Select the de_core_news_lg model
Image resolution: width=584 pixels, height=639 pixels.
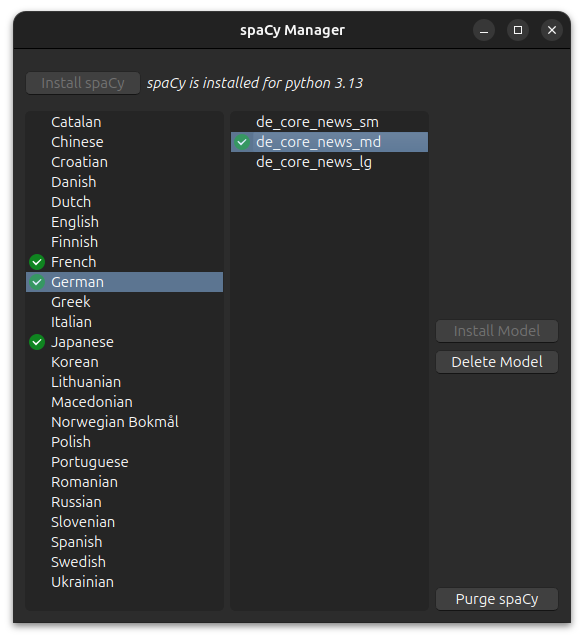pyautogui.click(x=329, y=162)
